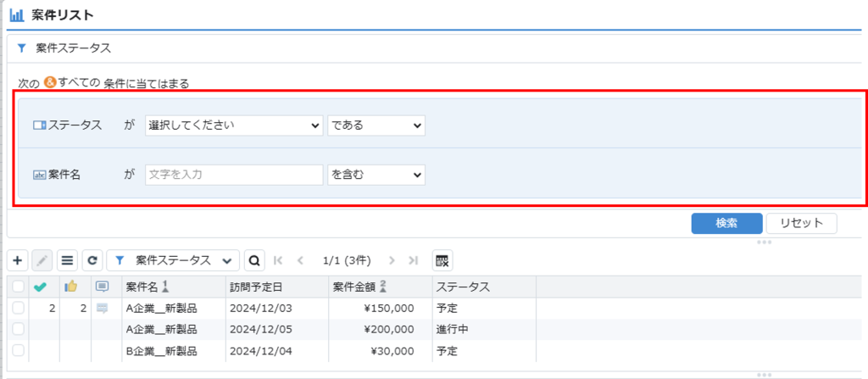This screenshot has height=379, width=868.
Task: Open the ステータス '選択してください' dropdown
Action: [x=233, y=125]
